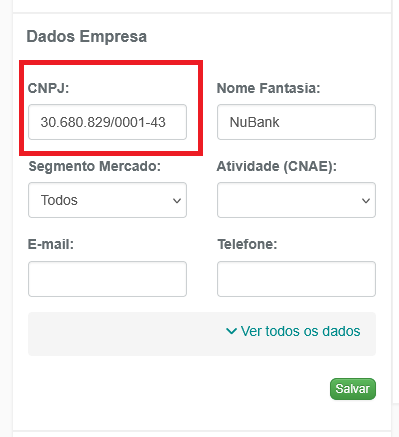Click the CNPJ: field label
Image resolution: width=399 pixels, height=437 pixels.
(48, 88)
